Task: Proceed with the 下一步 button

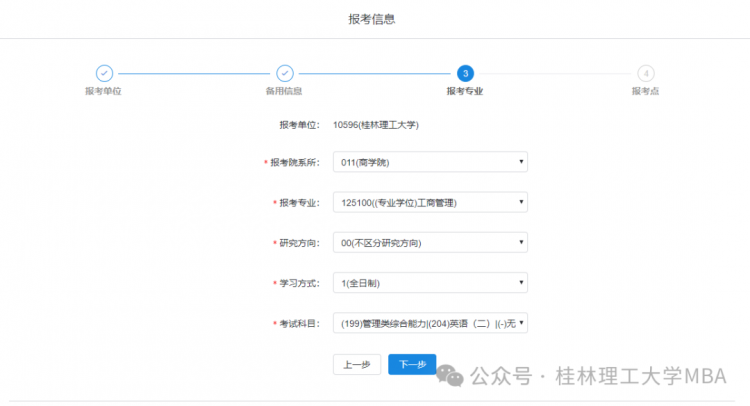Action: coord(412,364)
